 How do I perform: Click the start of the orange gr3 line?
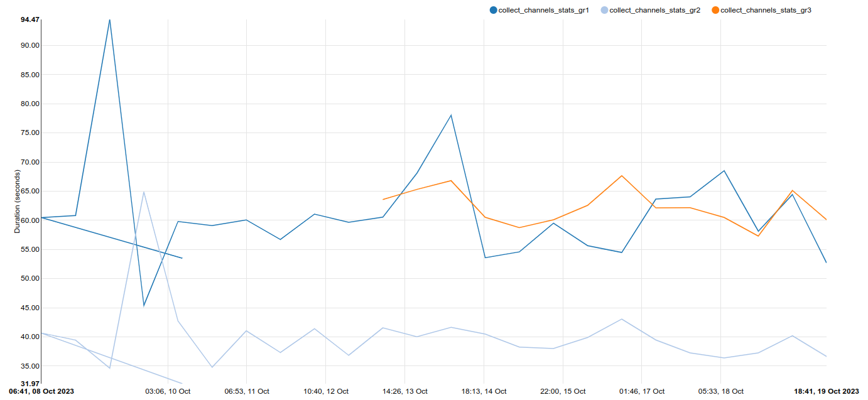383,199
